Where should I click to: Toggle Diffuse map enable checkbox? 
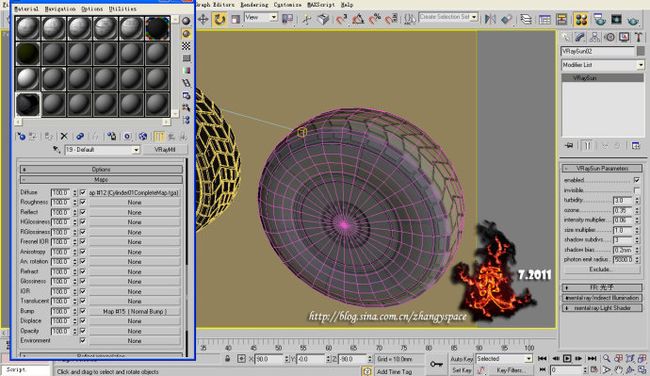coord(82,192)
